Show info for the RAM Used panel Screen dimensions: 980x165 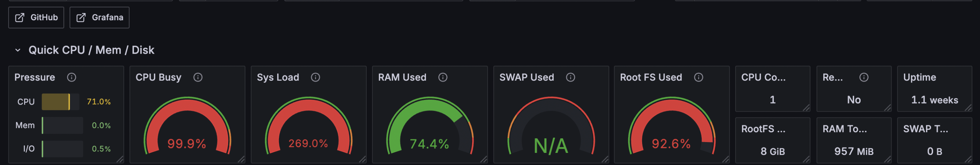[443, 78]
